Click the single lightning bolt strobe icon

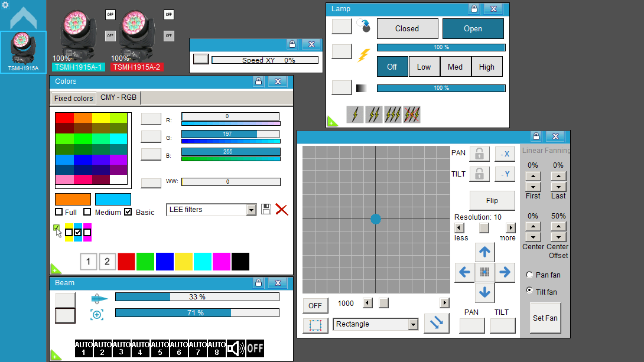pos(355,115)
